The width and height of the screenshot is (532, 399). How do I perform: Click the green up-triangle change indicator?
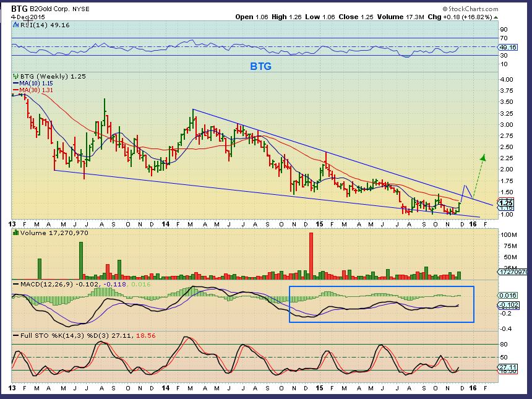pyautogui.click(x=496, y=17)
